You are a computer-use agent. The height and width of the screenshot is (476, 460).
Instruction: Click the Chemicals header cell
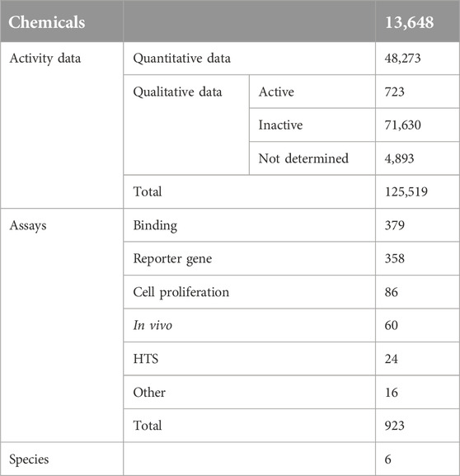pos(62,21)
